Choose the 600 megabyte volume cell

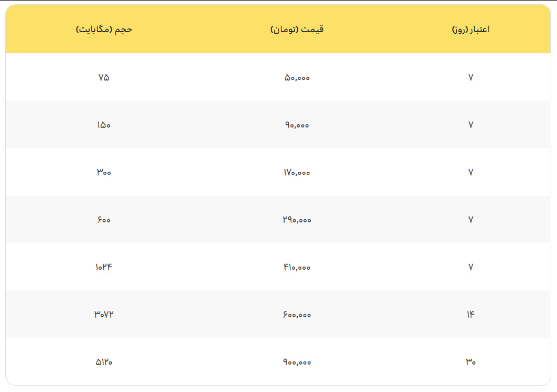[104, 220]
